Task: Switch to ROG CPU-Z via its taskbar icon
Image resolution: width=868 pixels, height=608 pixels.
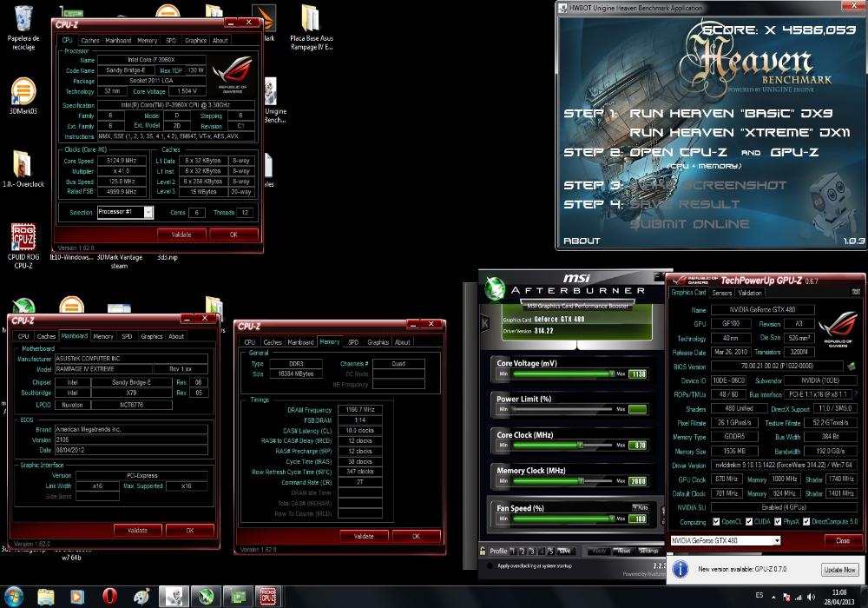Action: coord(268,597)
